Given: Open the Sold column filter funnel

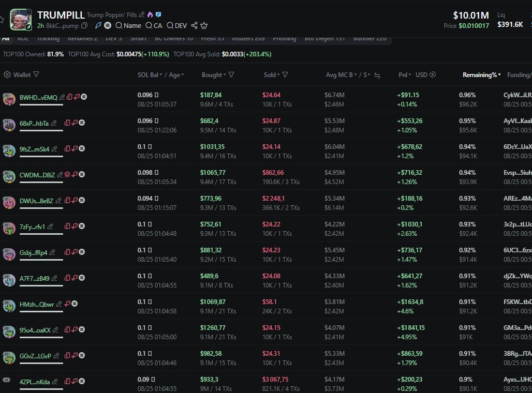Looking at the screenshot, I should (285, 74).
